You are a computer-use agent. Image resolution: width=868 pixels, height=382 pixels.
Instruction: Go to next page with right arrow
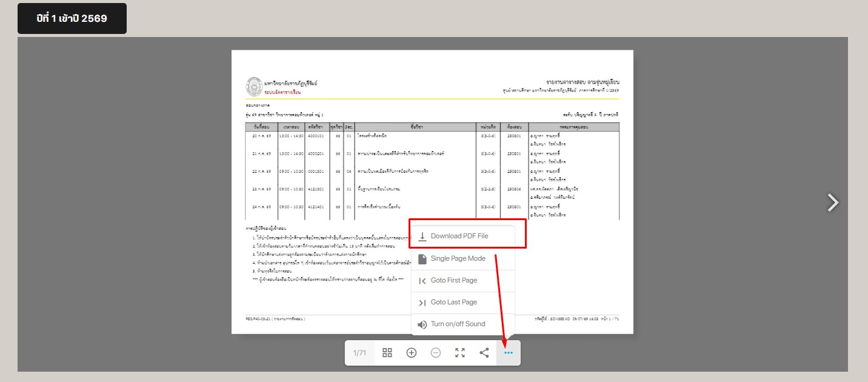tap(833, 203)
